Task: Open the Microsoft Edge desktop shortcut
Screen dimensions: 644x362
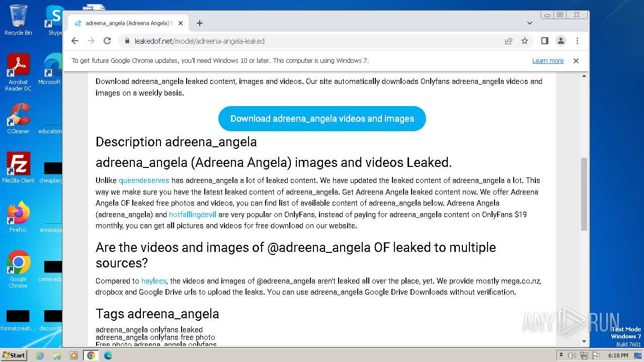Action: [50, 69]
